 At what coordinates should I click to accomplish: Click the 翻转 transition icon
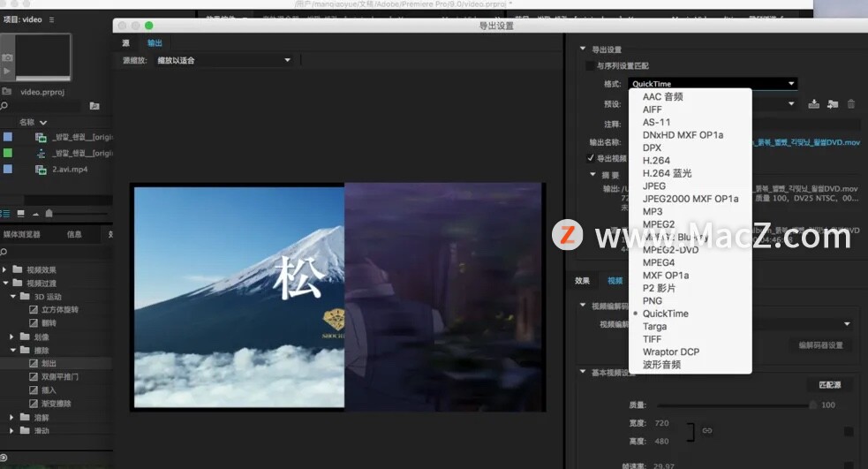point(34,322)
